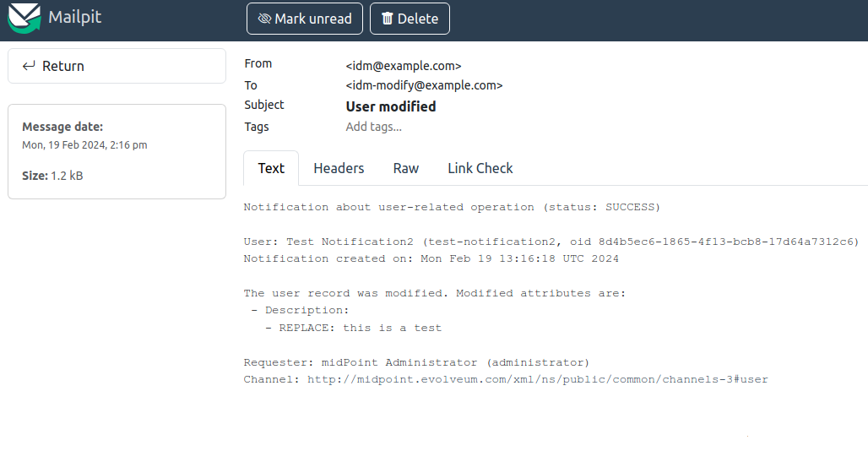This screenshot has height=451, width=868.
Task: Click the sender address idm@example.com
Action: pos(404,66)
